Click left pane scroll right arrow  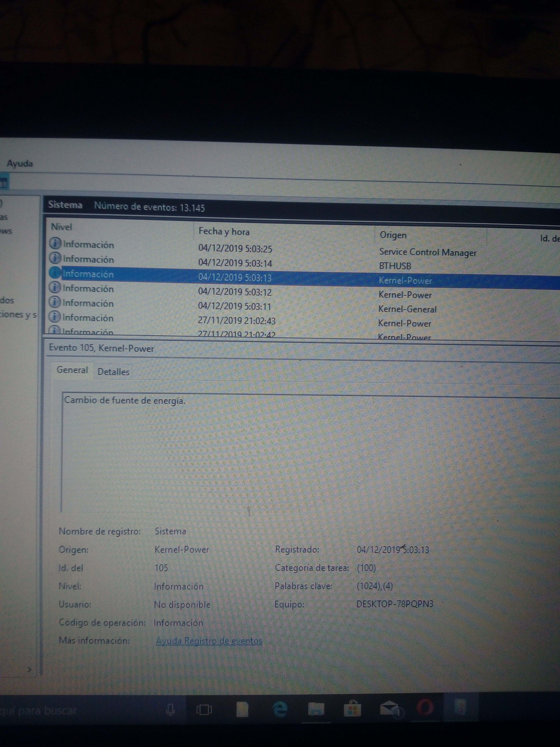tap(30, 669)
